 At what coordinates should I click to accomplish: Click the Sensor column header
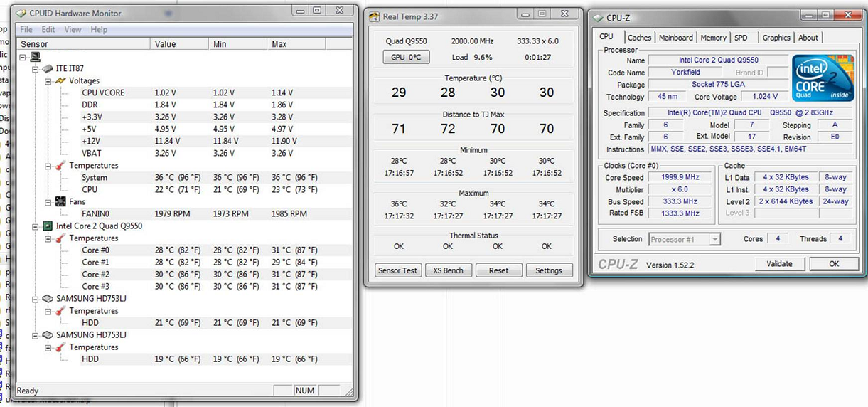click(83, 44)
